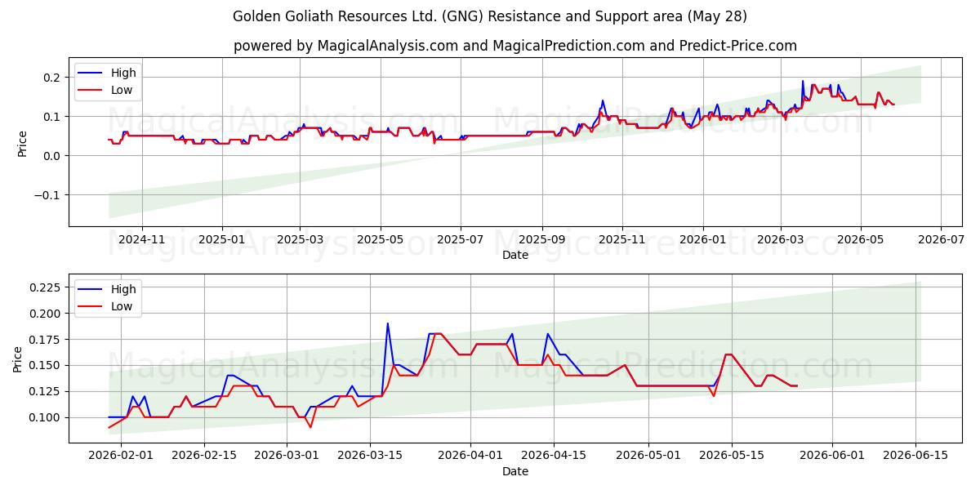This screenshot has width=980, height=490.
Task: Click the 2026-06-15 tick label
Action: pos(915,456)
